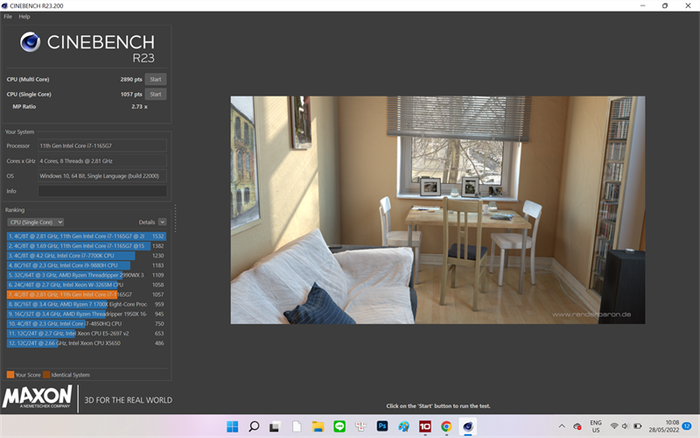The width and height of the screenshot is (700, 438).
Task: Select the Intel Core i7-4850HQ ranking row
Action: click(x=86, y=324)
